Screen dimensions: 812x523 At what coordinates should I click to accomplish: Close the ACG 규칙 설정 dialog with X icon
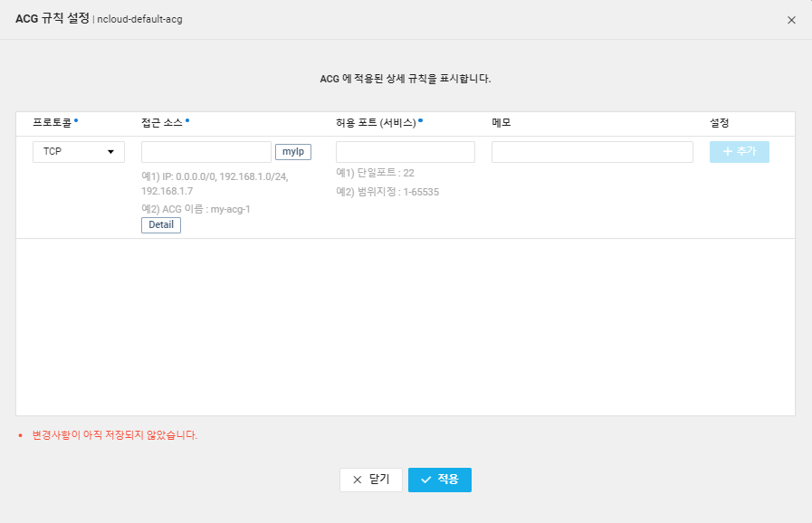pyautogui.click(x=791, y=20)
